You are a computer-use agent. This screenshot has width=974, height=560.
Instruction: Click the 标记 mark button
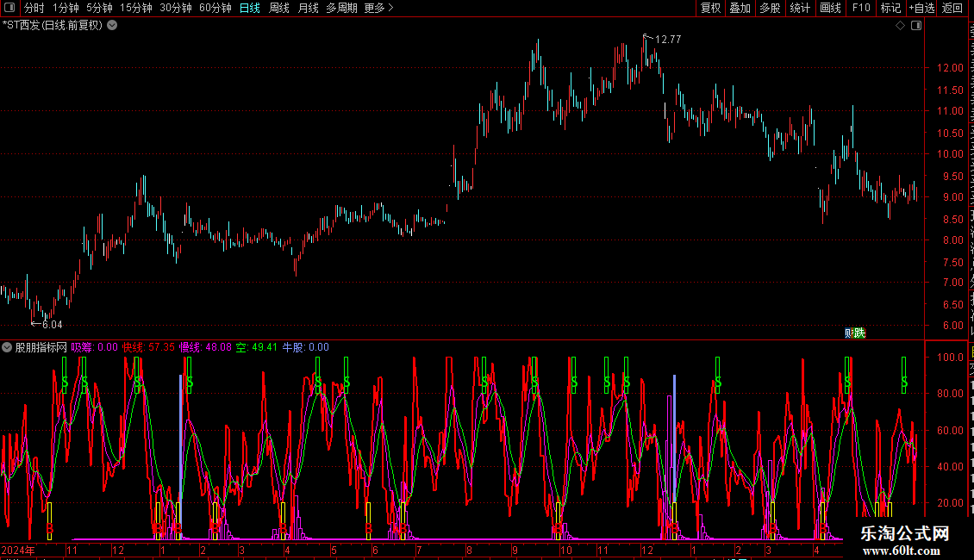click(x=890, y=8)
